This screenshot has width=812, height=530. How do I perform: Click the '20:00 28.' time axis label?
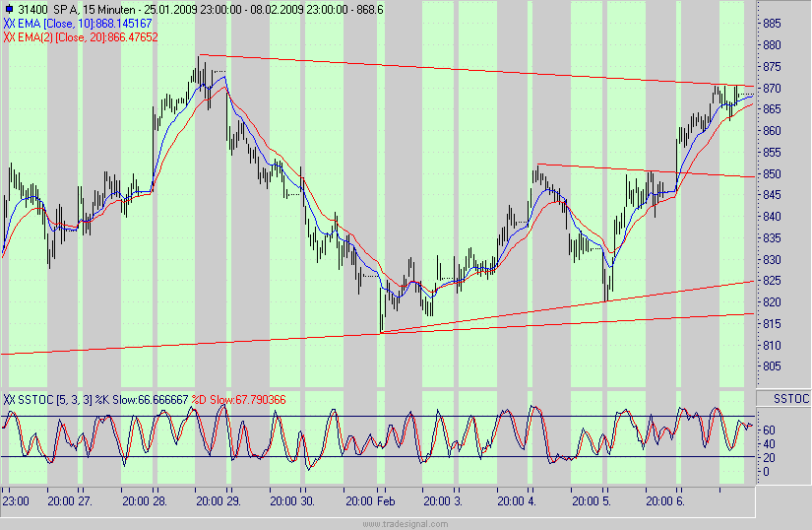click(145, 501)
